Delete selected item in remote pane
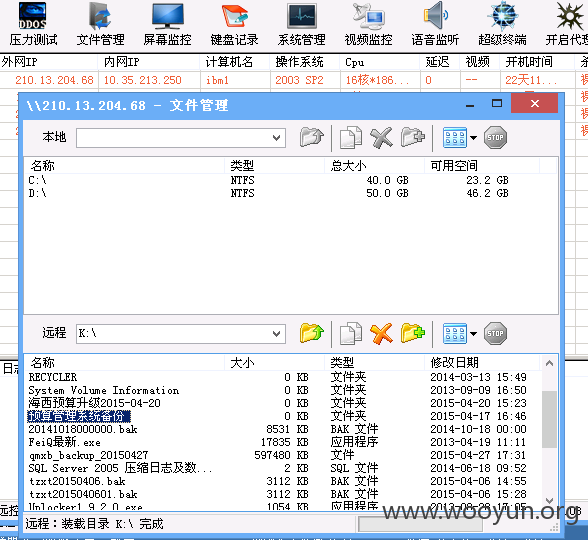 381,333
